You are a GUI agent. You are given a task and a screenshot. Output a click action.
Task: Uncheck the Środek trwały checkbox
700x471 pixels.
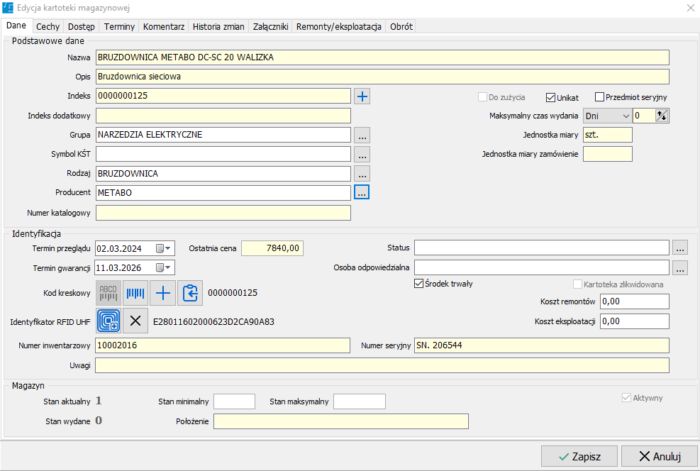(x=420, y=284)
